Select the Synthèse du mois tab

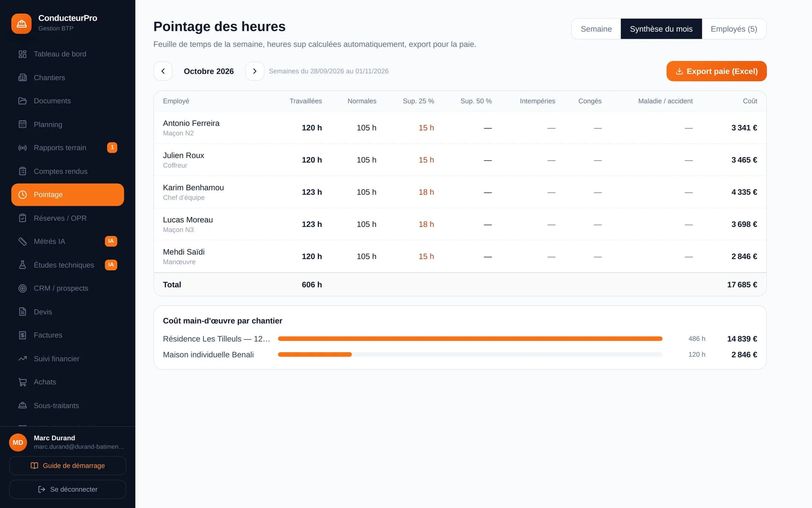coord(661,29)
